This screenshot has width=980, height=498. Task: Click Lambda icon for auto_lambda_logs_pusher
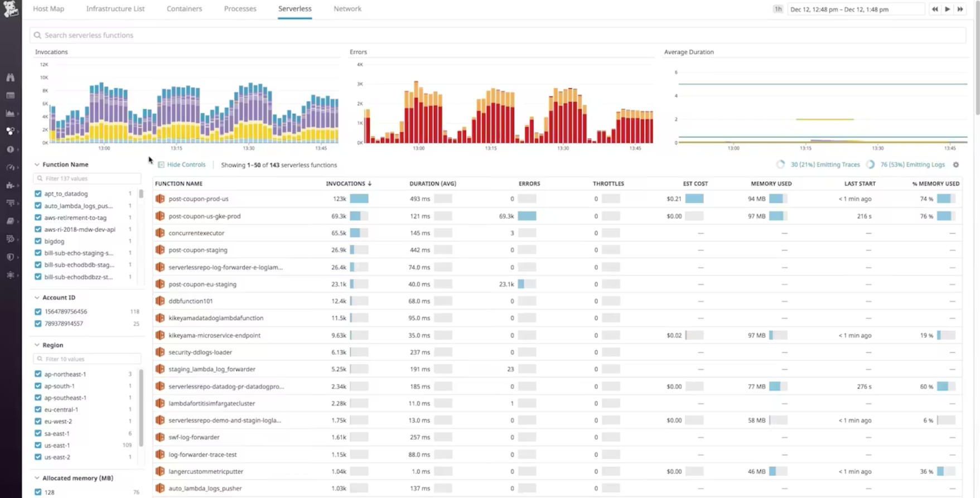click(160, 488)
